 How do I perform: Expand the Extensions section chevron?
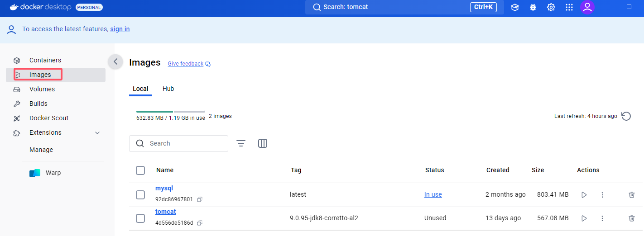(x=97, y=133)
